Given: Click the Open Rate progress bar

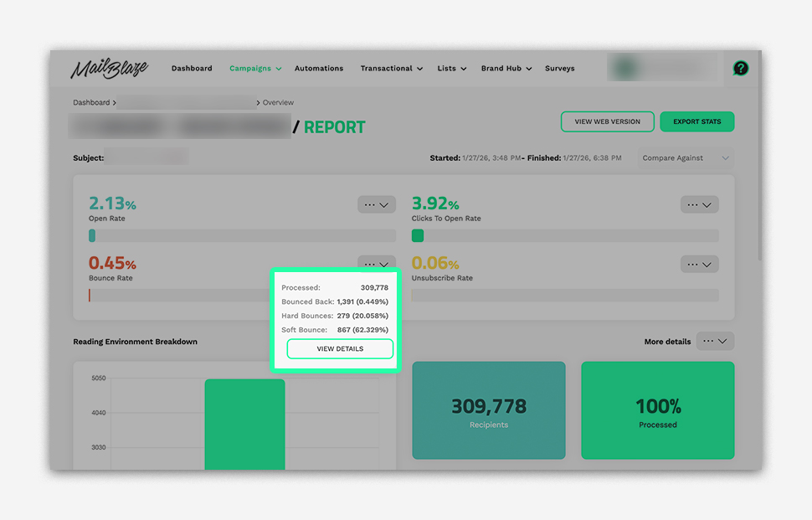Looking at the screenshot, I should click(242, 236).
